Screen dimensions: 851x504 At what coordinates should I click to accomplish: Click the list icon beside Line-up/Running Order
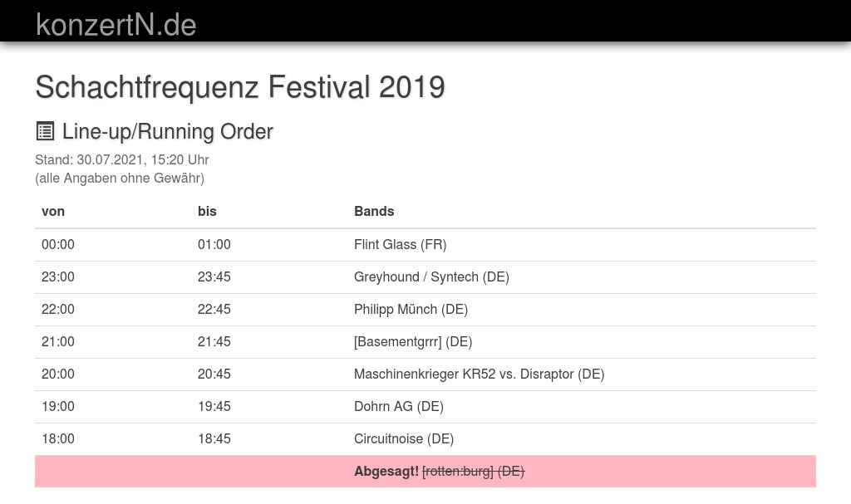pos(45,131)
